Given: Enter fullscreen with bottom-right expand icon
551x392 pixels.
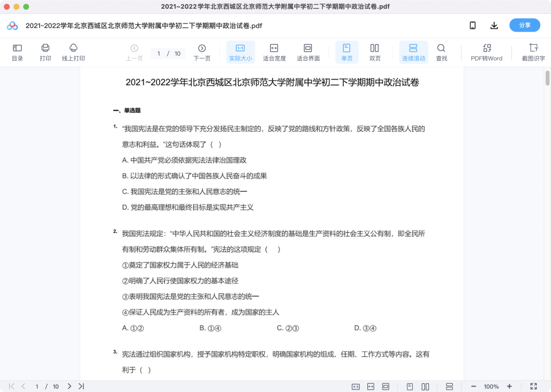Looking at the screenshot, I should [x=534, y=386].
